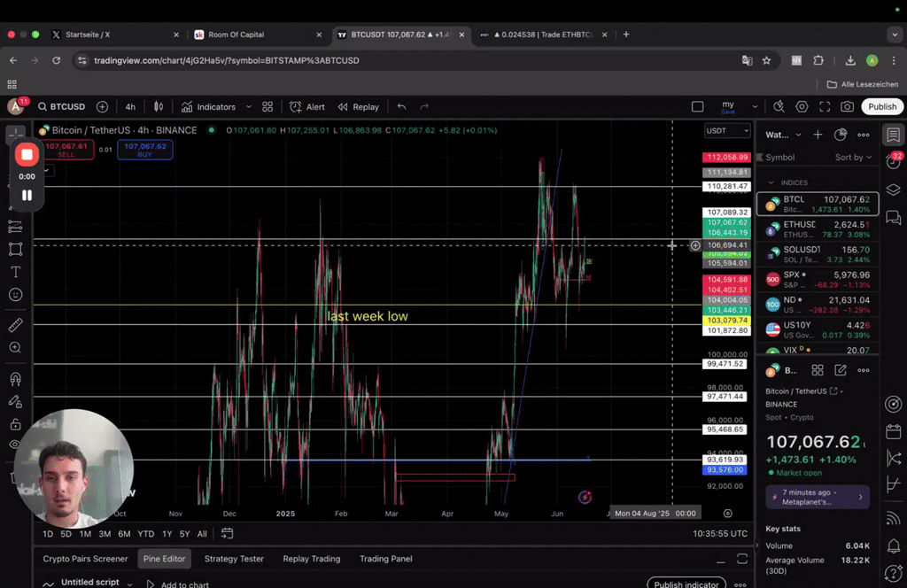
Task: Select the red 112,058.99 price label
Action: coord(726,158)
